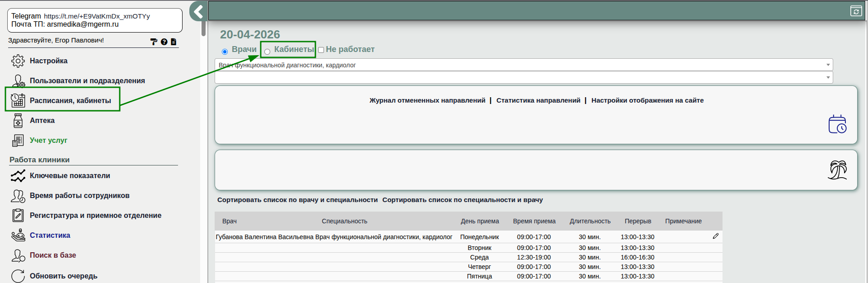
Task: Go to Пользователи и подразделения
Action: tap(87, 80)
